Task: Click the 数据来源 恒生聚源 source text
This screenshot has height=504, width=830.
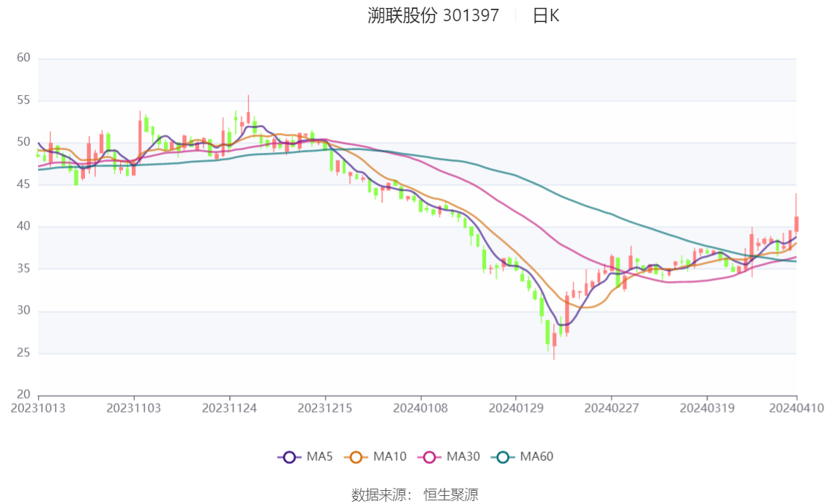Action: coord(415,495)
